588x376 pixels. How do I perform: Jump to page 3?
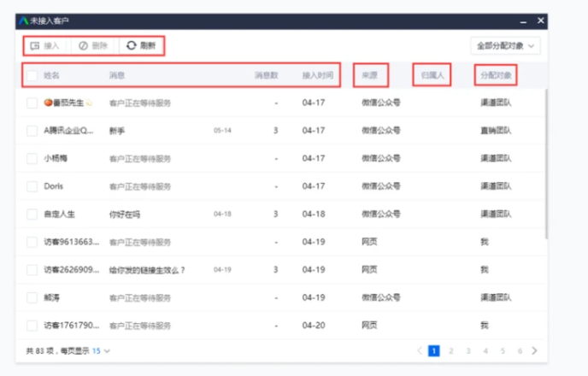tap(468, 351)
